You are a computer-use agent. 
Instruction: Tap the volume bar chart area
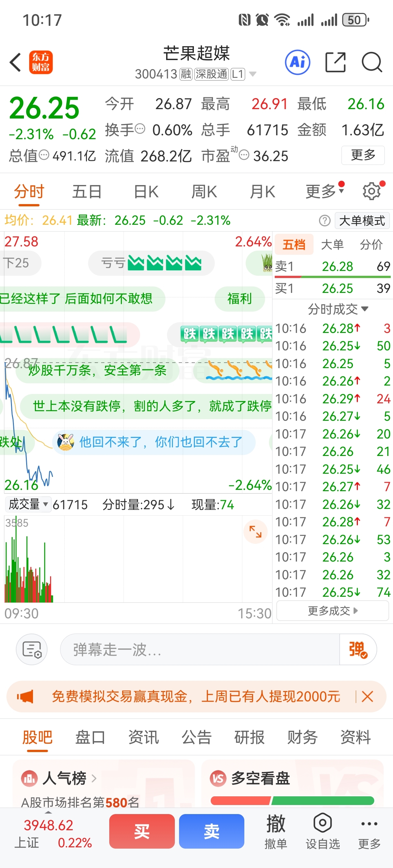(x=138, y=559)
